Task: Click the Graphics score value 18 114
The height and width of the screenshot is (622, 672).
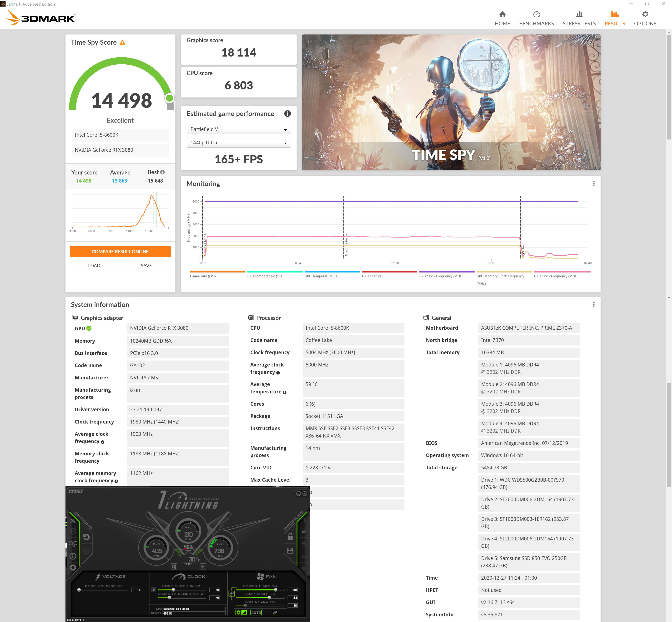Action: 239,53
